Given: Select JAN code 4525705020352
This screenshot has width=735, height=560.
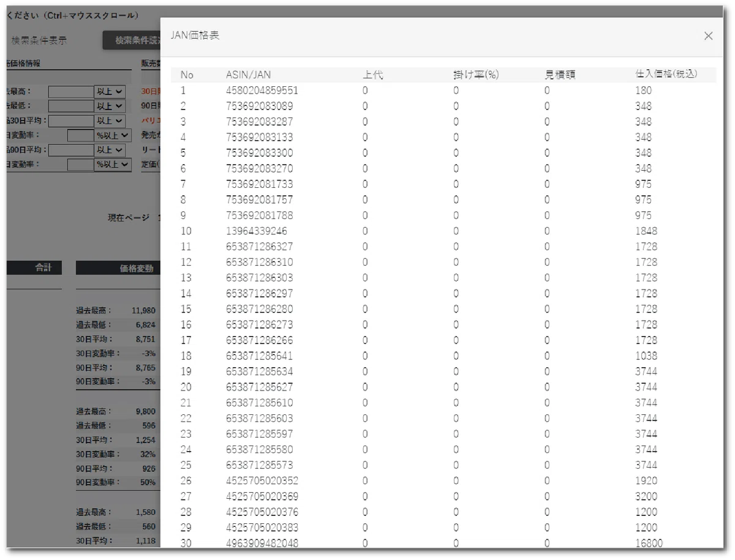Looking at the screenshot, I should point(262,480).
